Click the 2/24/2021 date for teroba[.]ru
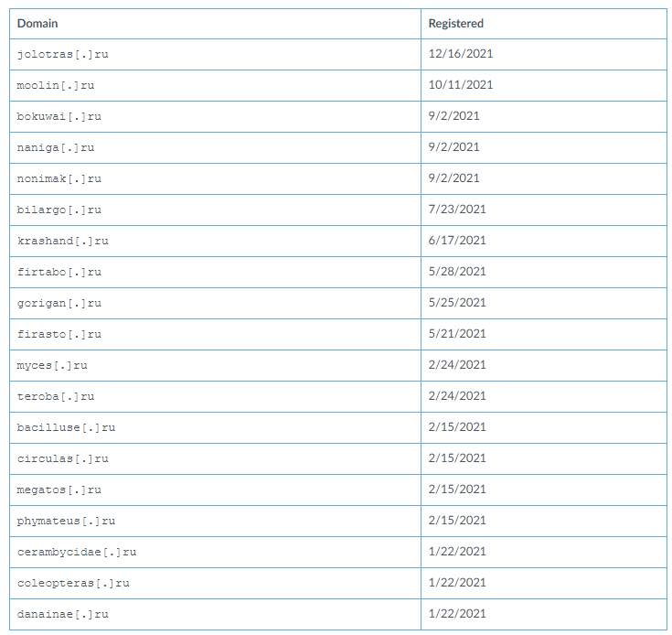This screenshot has height=635, width=672. click(457, 396)
